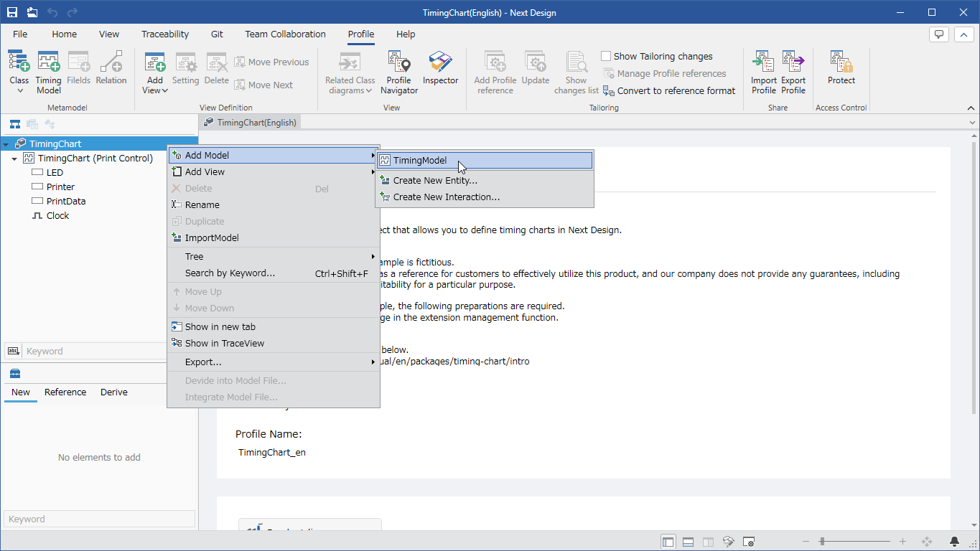The width and height of the screenshot is (980, 551).
Task: Click the toolbox icon above New tab
Action: pos(15,373)
